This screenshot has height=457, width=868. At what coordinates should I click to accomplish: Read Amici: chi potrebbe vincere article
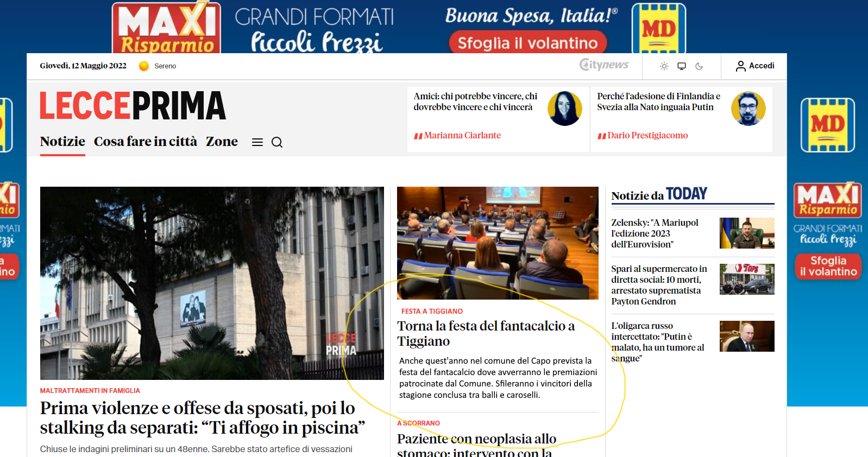coord(475,101)
